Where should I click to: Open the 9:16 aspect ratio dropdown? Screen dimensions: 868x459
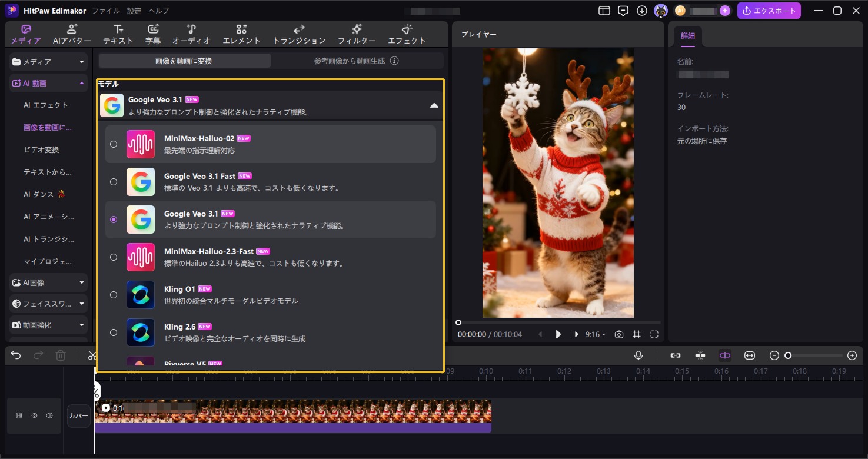coord(595,334)
